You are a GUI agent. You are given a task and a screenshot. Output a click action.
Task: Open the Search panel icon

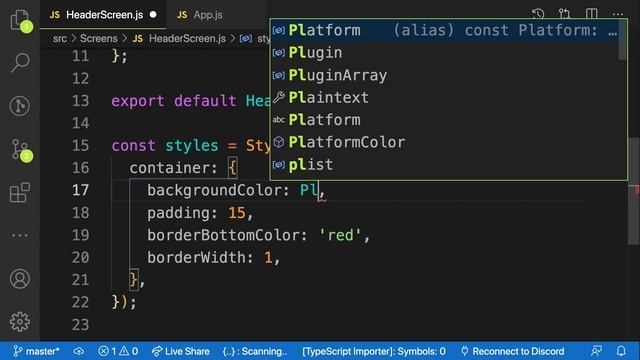(x=20, y=62)
